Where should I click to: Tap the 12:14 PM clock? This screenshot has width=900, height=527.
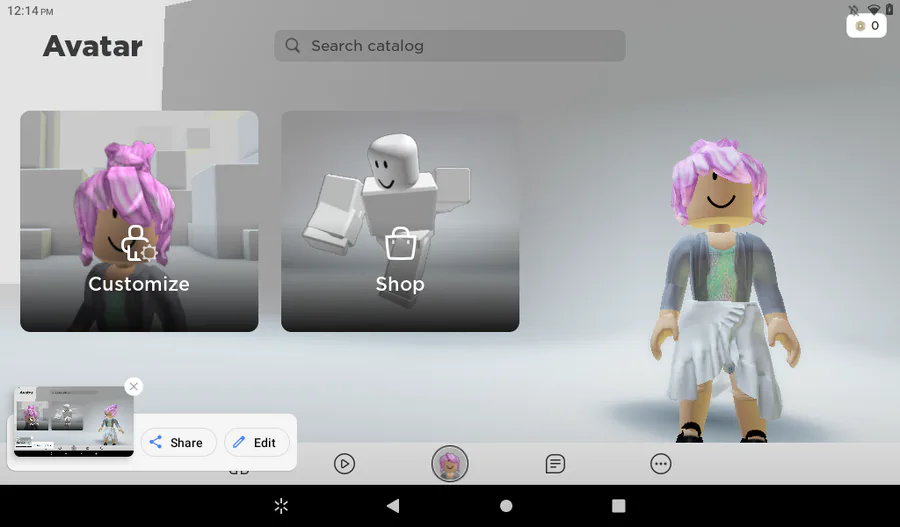click(30, 11)
